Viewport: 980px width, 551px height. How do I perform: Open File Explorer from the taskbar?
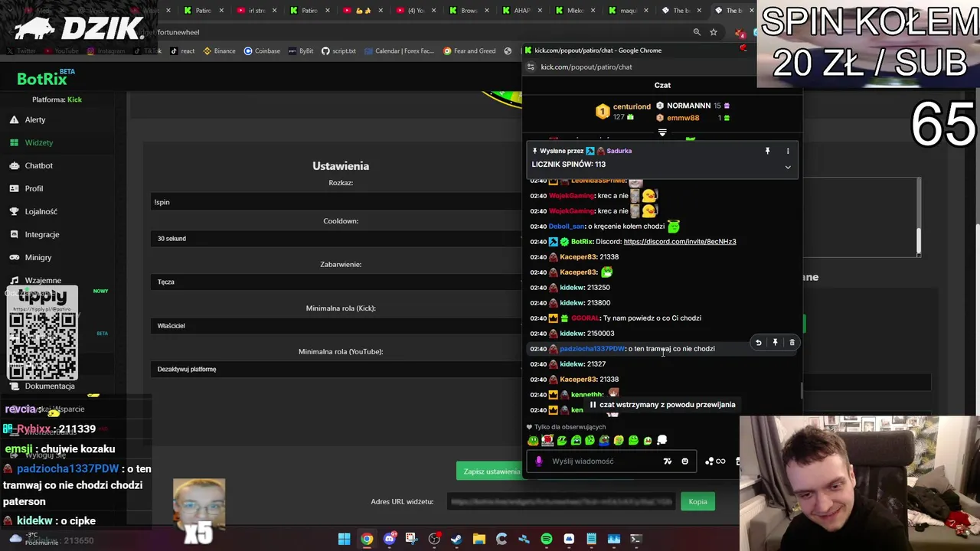pos(479,539)
